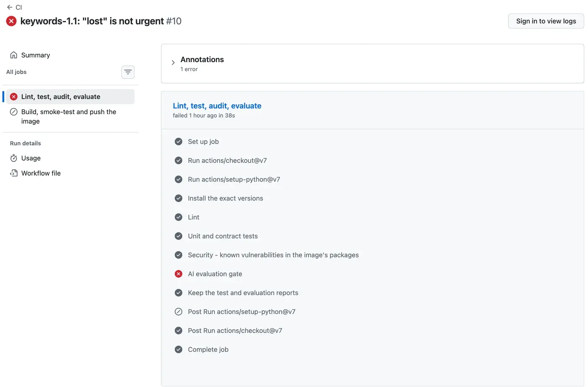Expand the Annotations section chevron

[x=173, y=63]
